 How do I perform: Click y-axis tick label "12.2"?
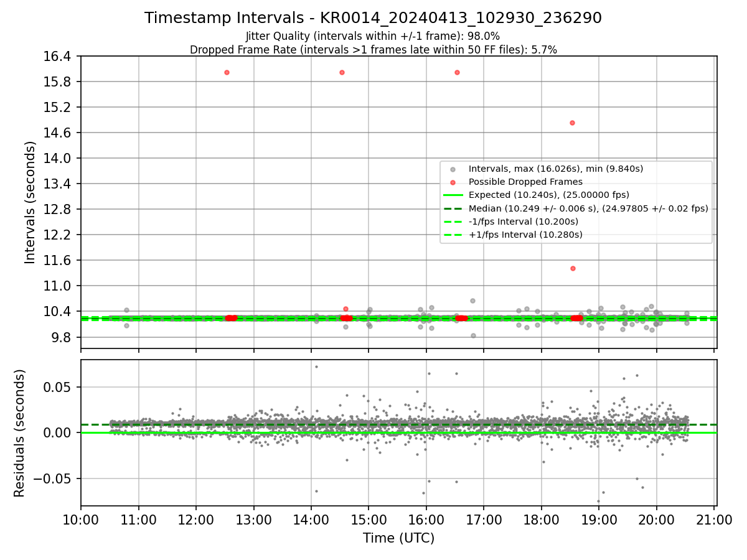coord(59,235)
